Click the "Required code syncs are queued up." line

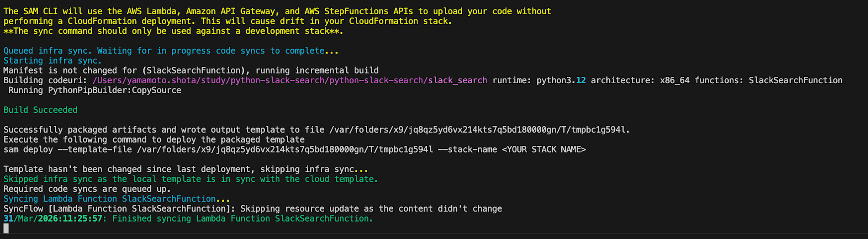87,189
